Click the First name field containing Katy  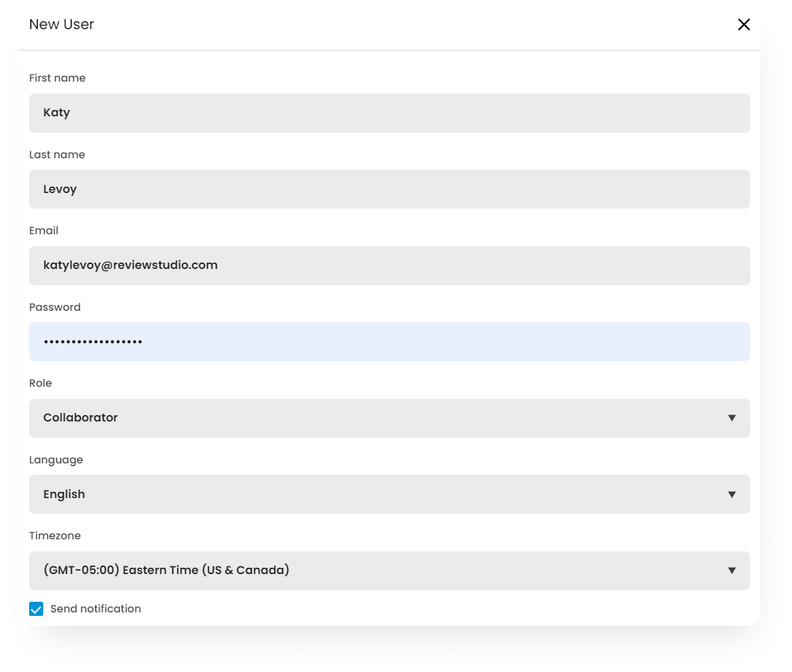pos(389,113)
